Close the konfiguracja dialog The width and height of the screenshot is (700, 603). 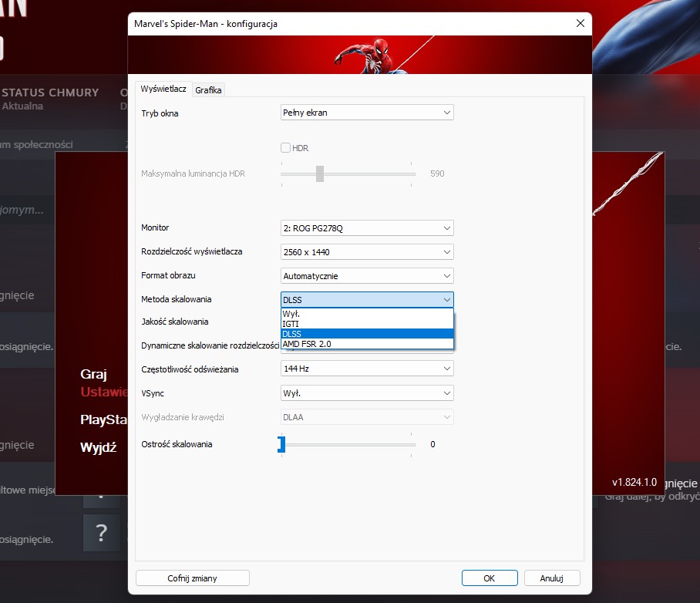(580, 23)
